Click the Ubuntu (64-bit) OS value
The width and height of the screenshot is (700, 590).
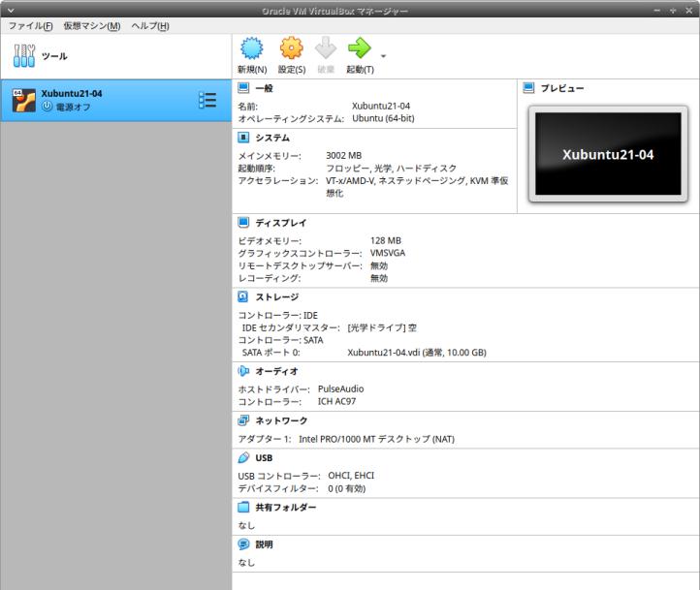(383, 118)
